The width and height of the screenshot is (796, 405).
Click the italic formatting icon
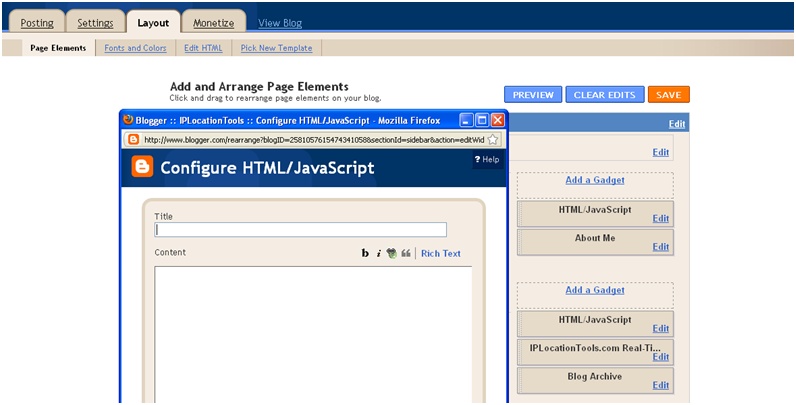tap(378, 253)
